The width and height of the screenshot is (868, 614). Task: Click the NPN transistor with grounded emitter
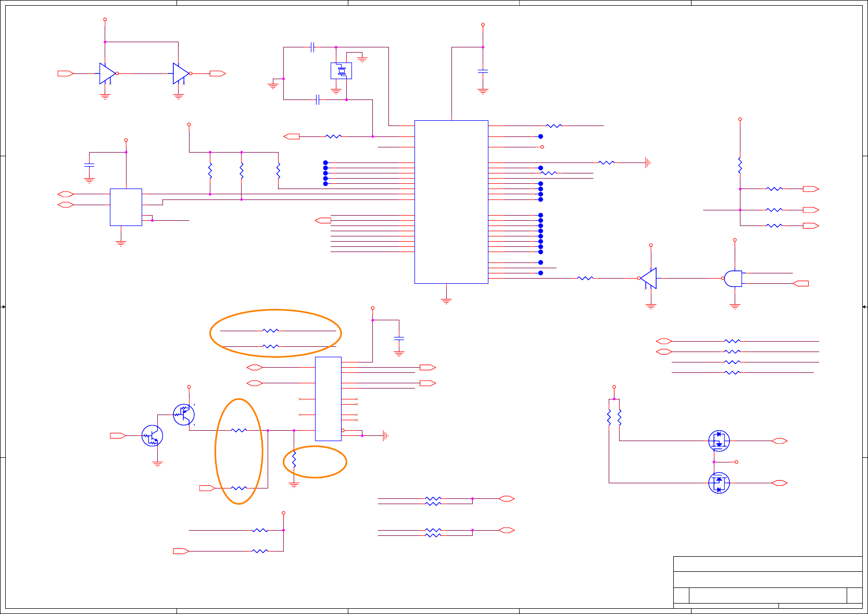tap(152, 436)
